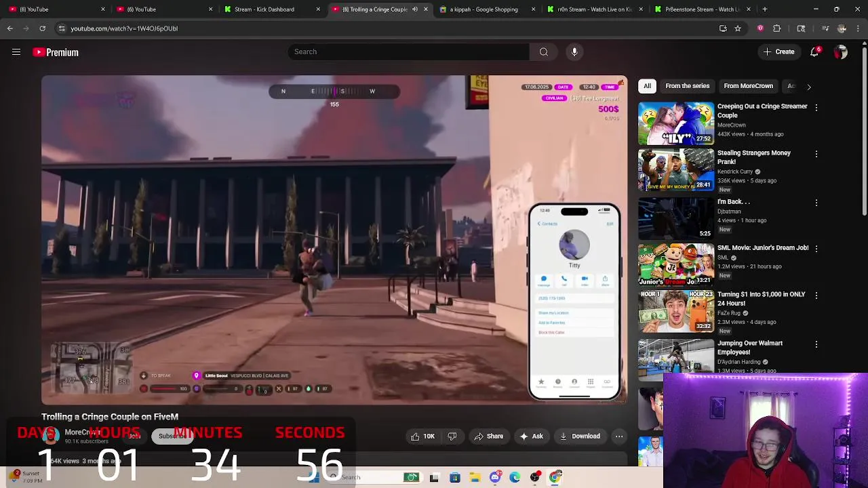This screenshot has height=488, width=868.
Task: Open a new browser tab
Action: pyautogui.click(x=764, y=9)
